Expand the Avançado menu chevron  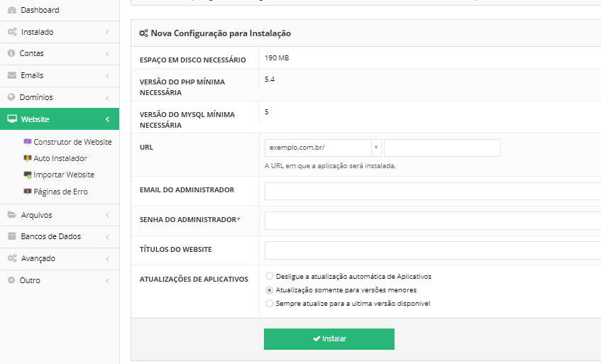106,258
